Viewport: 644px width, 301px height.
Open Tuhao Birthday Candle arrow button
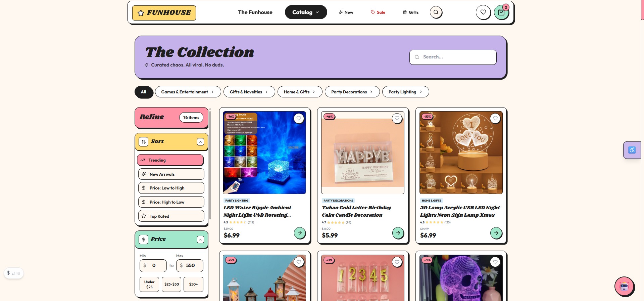click(x=398, y=233)
